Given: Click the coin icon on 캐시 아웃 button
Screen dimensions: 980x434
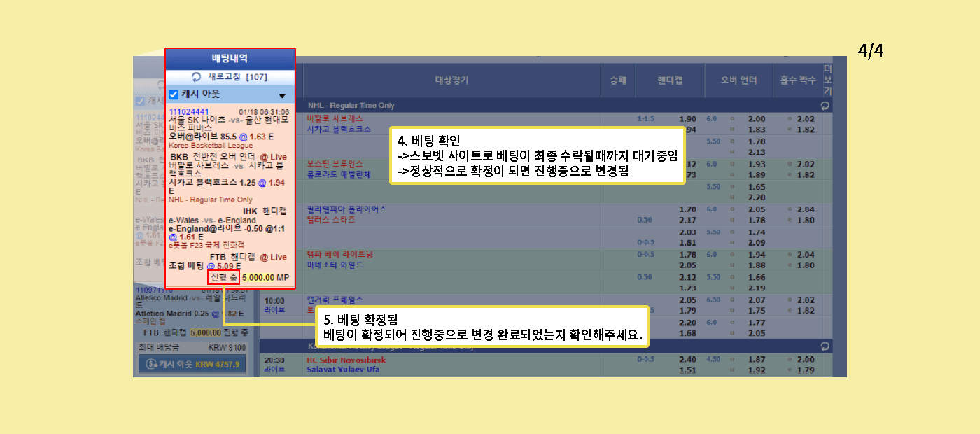Looking at the screenshot, I should pos(150,364).
